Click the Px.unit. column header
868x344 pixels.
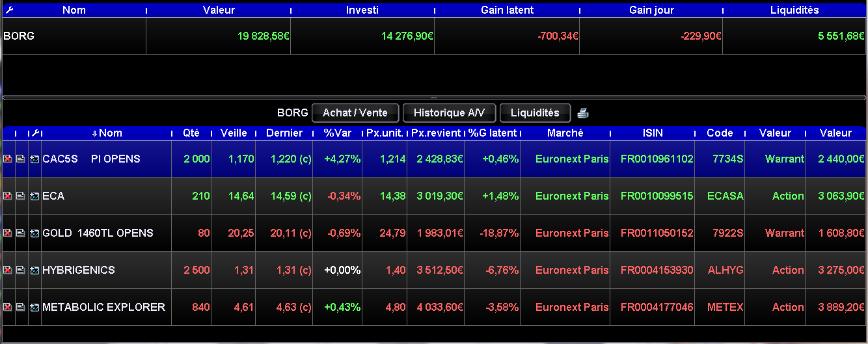[x=385, y=133]
